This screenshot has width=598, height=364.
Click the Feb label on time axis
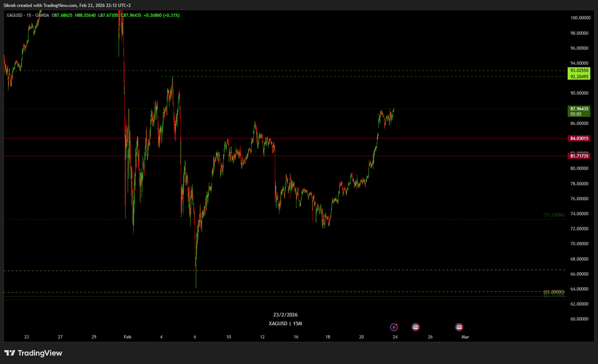(x=127, y=337)
